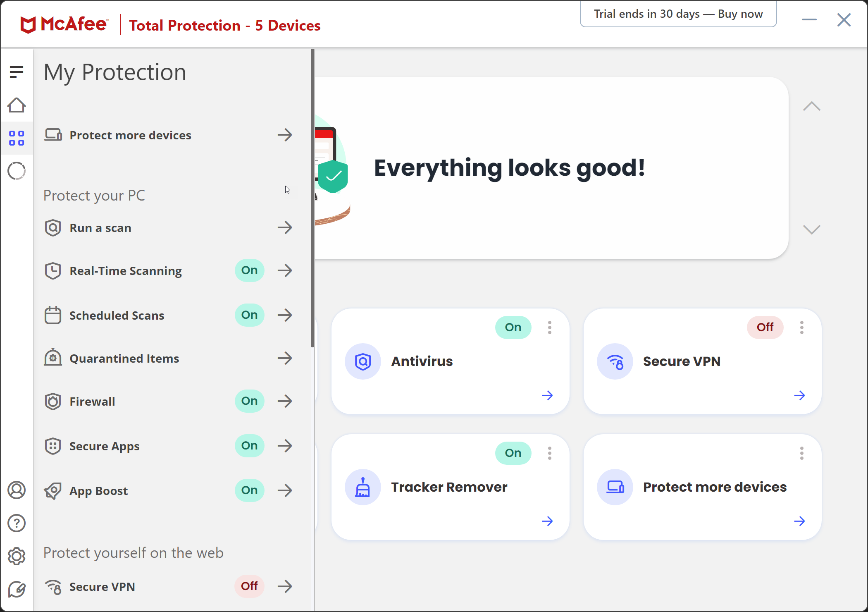The width and height of the screenshot is (868, 612).
Task: Click the down chevron beside status card
Action: pyautogui.click(x=812, y=229)
